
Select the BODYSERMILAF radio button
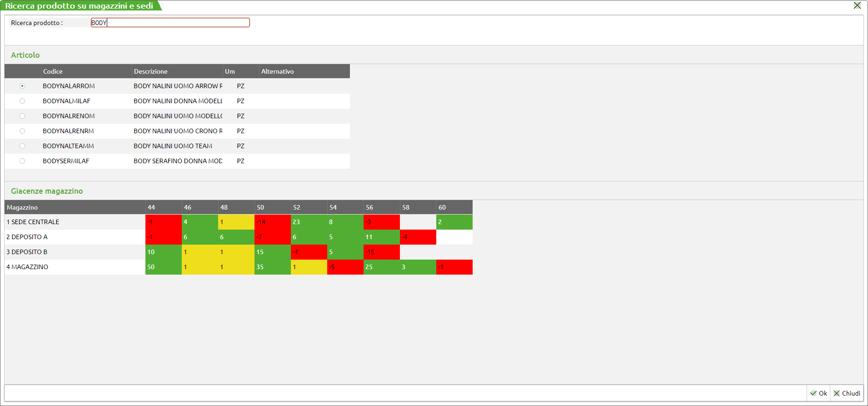click(x=22, y=161)
